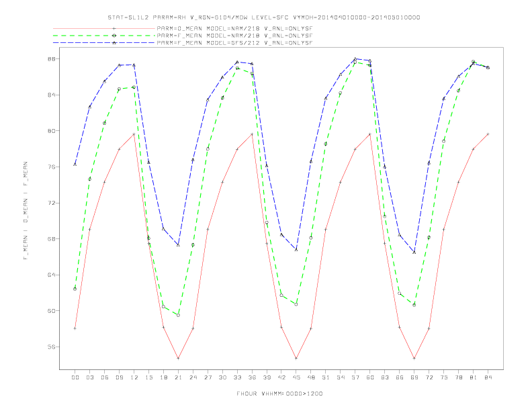Click the x-axis tick label 09
532x411 pixels.
click(x=120, y=377)
